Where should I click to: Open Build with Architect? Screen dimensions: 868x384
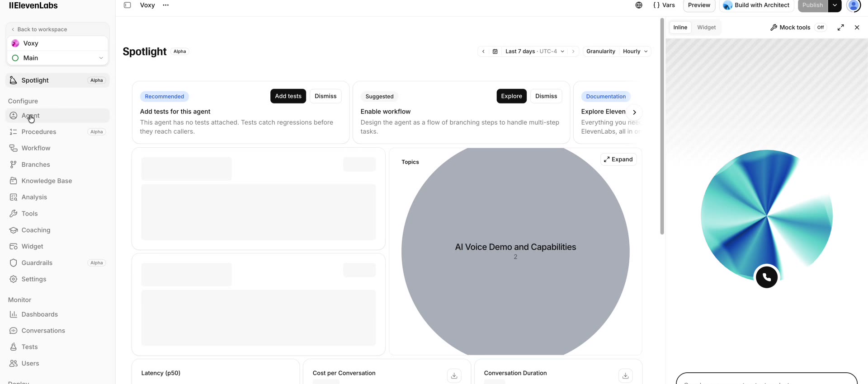tap(756, 5)
